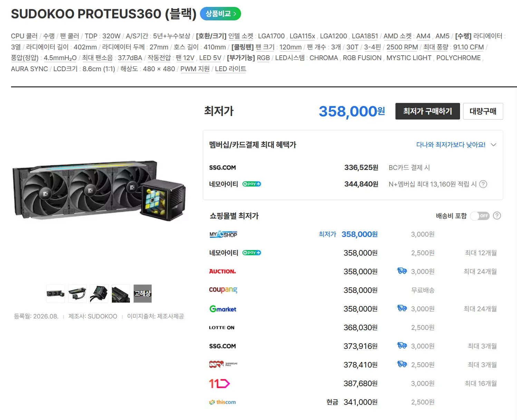Image resolution: width=517 pixels, height=420 pixels.
Task: Click Npay badge in 네모아이티 358,000원 row
Action: (252, 253)
